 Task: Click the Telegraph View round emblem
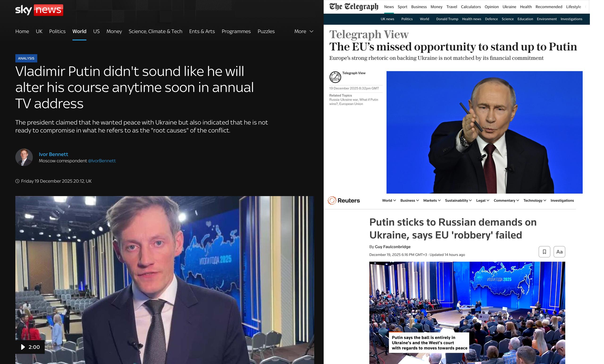point(335,77)
